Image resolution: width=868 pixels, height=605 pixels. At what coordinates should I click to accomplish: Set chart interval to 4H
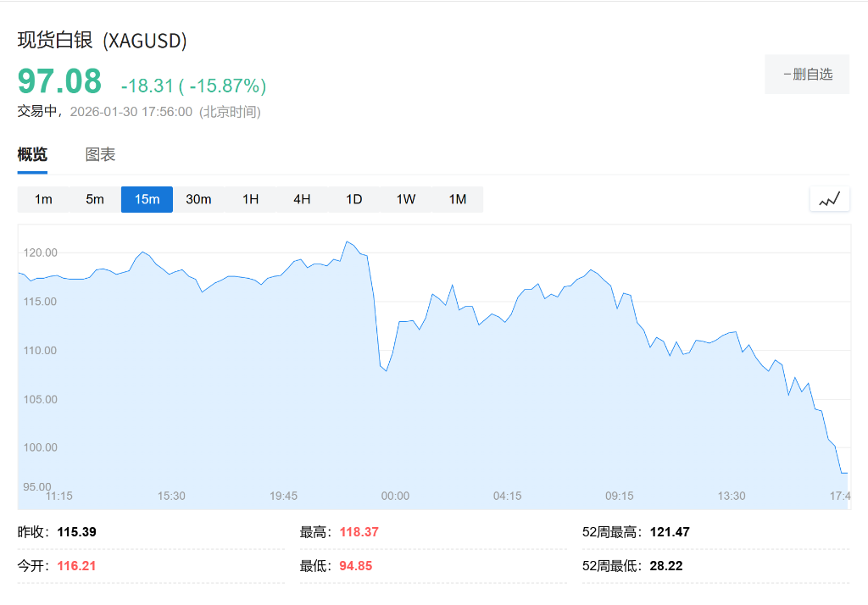point(302,199)
